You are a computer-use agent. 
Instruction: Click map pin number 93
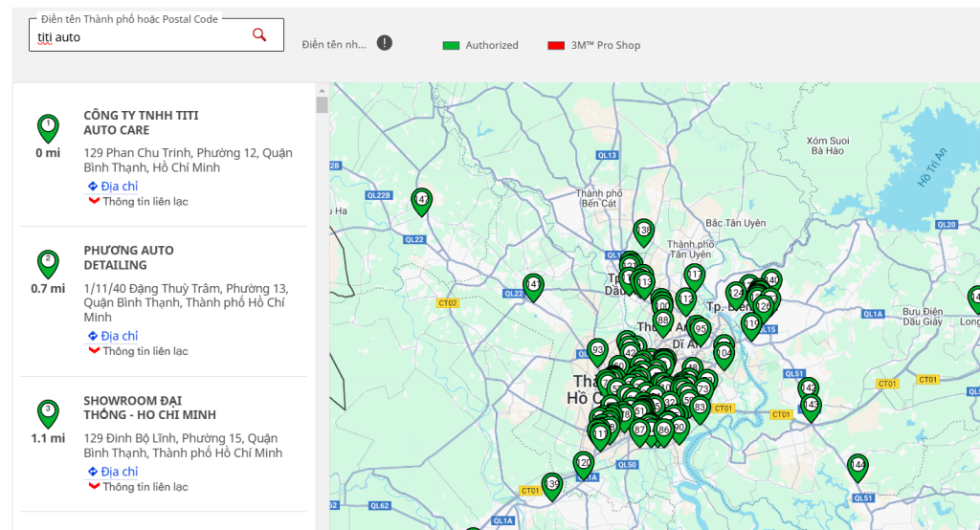coord(597,350)
